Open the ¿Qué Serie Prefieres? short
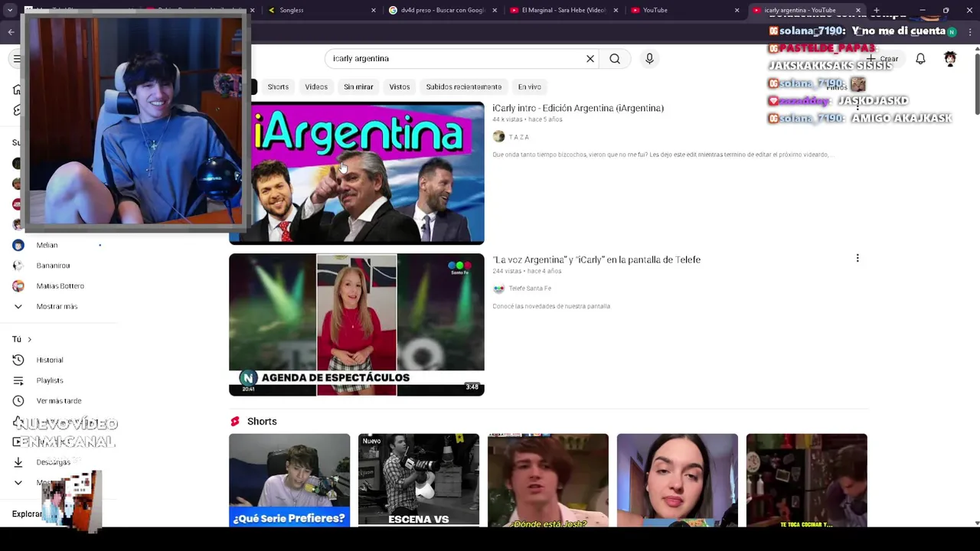 (x=289, y=480)
